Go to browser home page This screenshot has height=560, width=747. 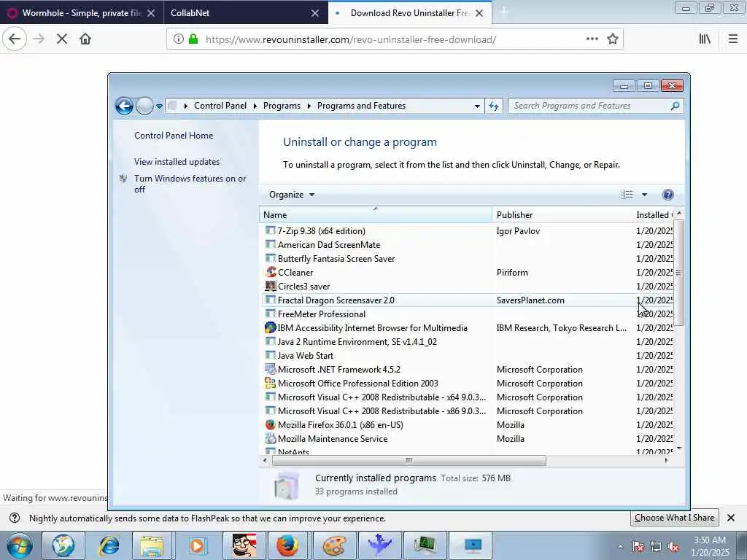85,39
